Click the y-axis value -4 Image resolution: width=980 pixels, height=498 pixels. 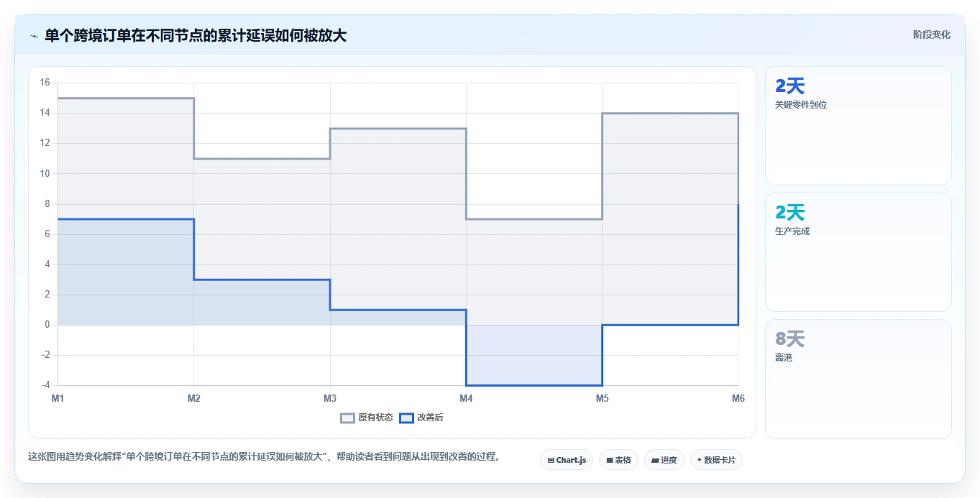point(45,385)
